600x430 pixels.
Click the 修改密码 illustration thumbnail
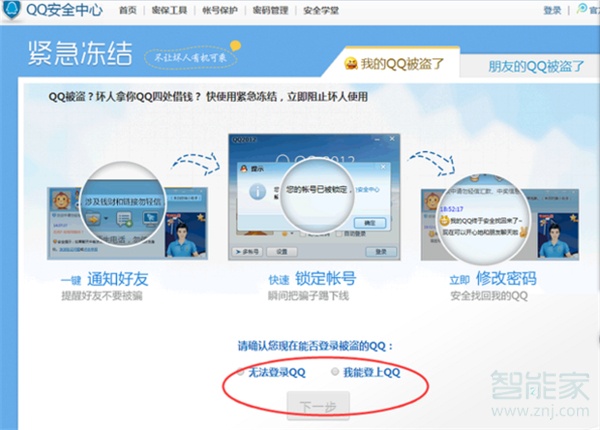500,220
